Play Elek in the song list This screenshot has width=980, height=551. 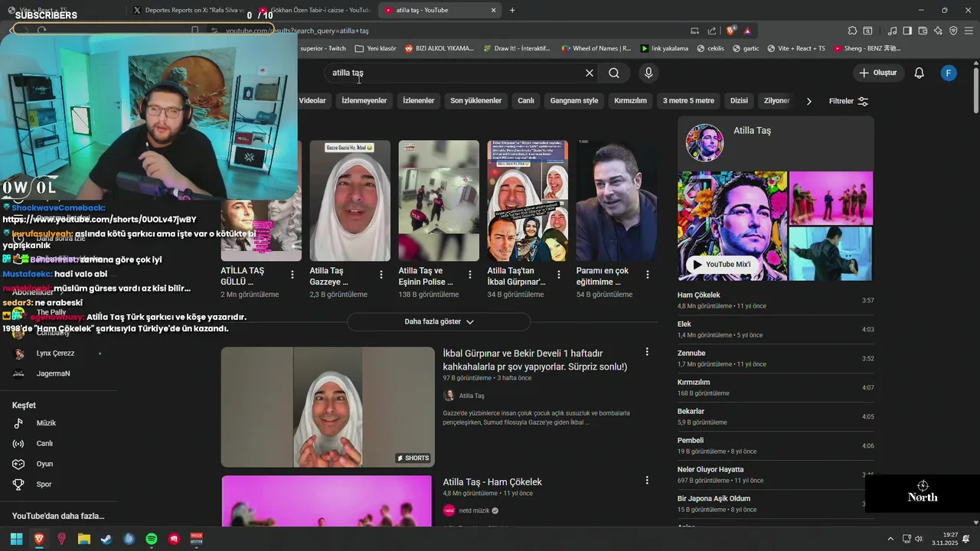(775, 329)
